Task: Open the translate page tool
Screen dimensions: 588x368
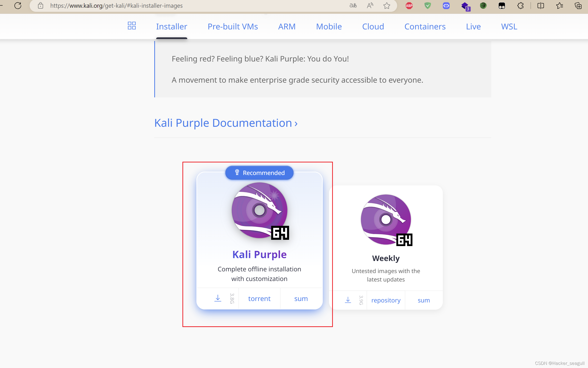Action: (353, 6)
